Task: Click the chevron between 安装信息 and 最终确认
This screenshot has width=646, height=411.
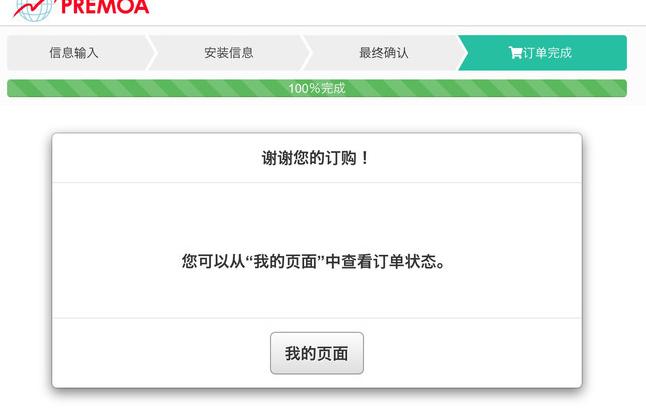Action: (x=306, y=53)
